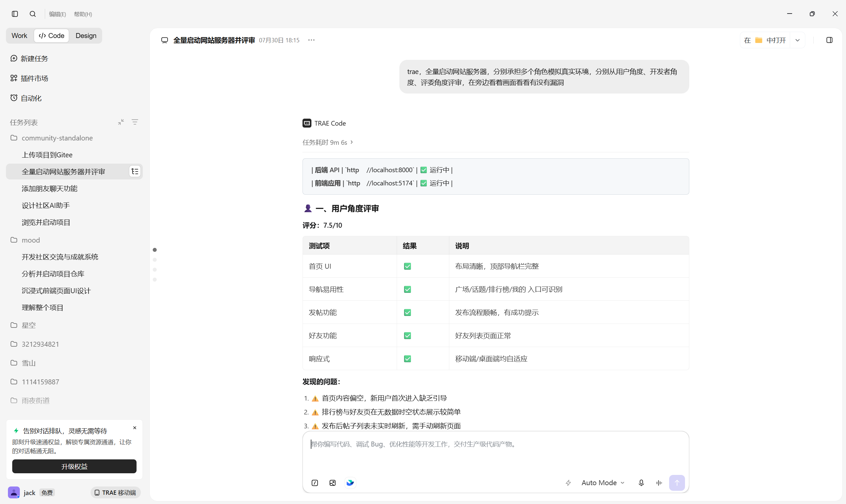This screenshot has height=504, width=846.
Task: Expand the 1114159887 folder
Action: 74,382
